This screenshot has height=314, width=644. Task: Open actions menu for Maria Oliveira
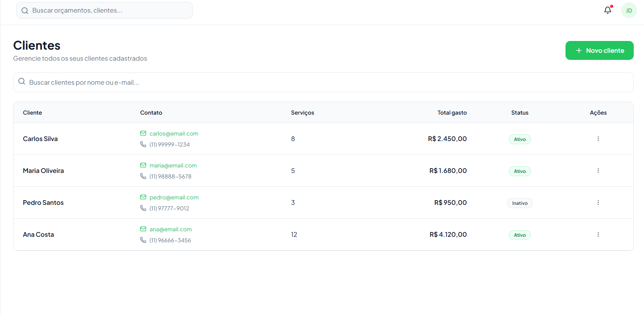pos(598,171)
